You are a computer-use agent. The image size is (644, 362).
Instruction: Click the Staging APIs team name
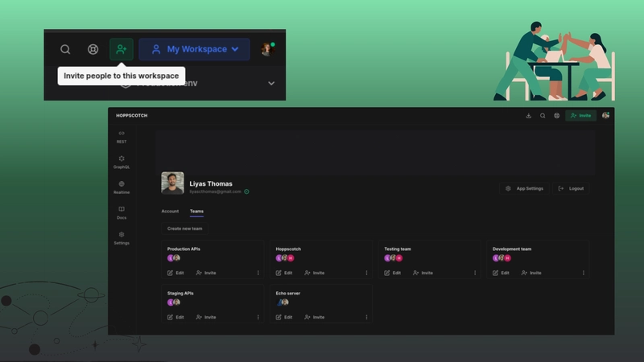click(180, 294)
